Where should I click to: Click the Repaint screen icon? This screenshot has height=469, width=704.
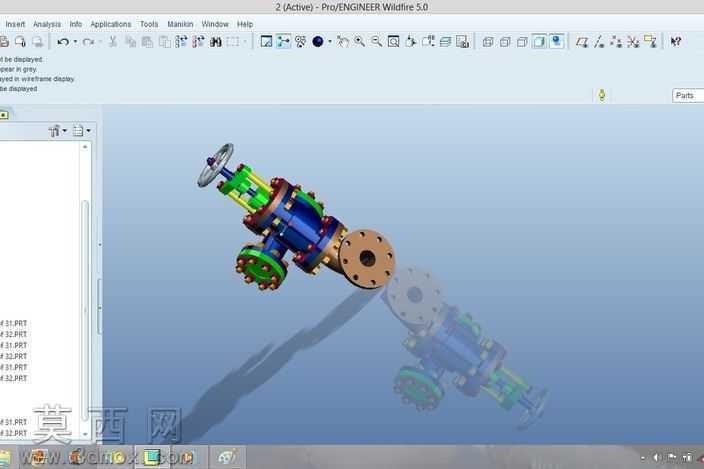(266, 42)
